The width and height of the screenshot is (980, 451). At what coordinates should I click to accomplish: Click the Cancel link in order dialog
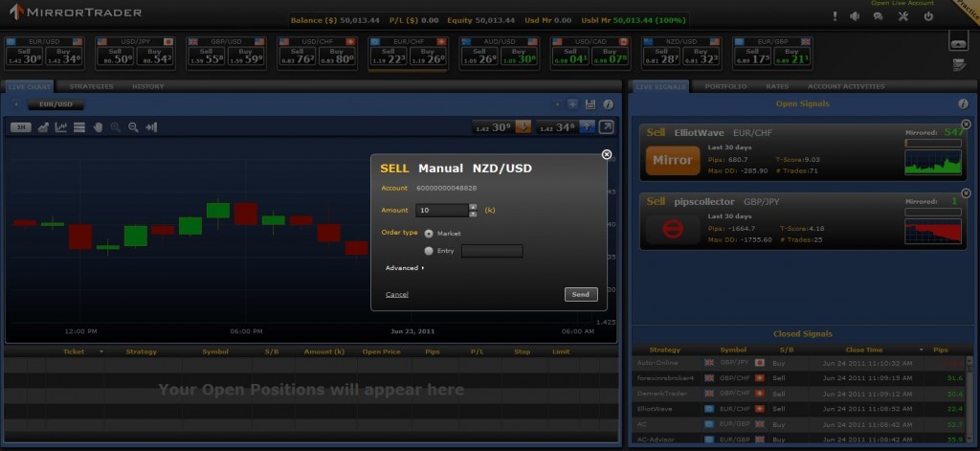pyautogui.click(x=397, y=294)
